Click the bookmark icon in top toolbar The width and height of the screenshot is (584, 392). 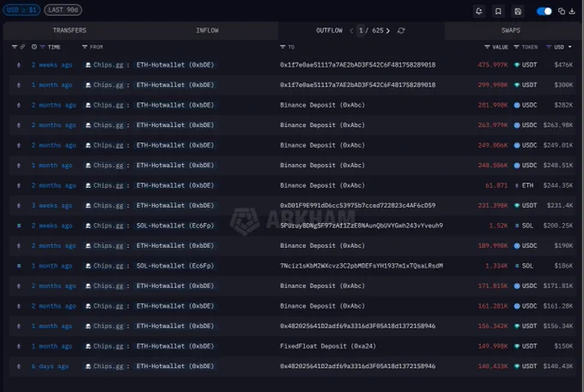(498, 11)
